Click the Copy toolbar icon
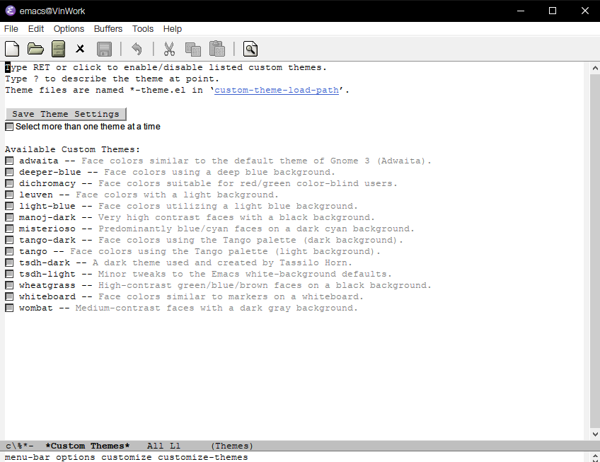The image size is (600, 462). click(x=193, y=49)
